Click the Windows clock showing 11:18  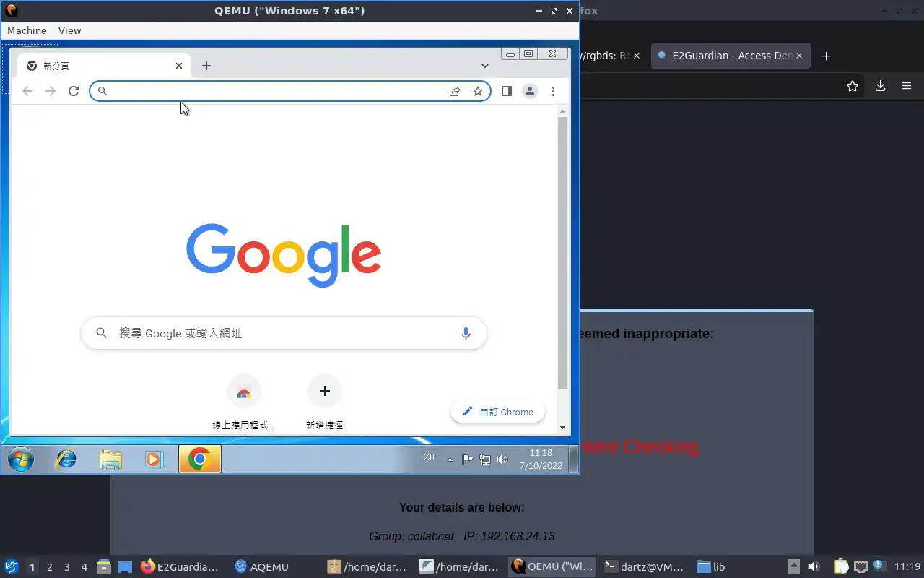[541, 460]
